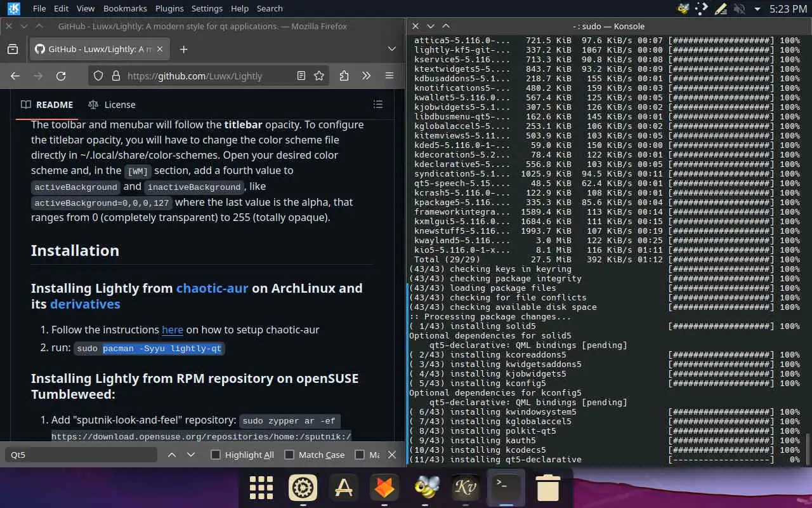
Task: Open the application grid in dock
Action: 261,488
